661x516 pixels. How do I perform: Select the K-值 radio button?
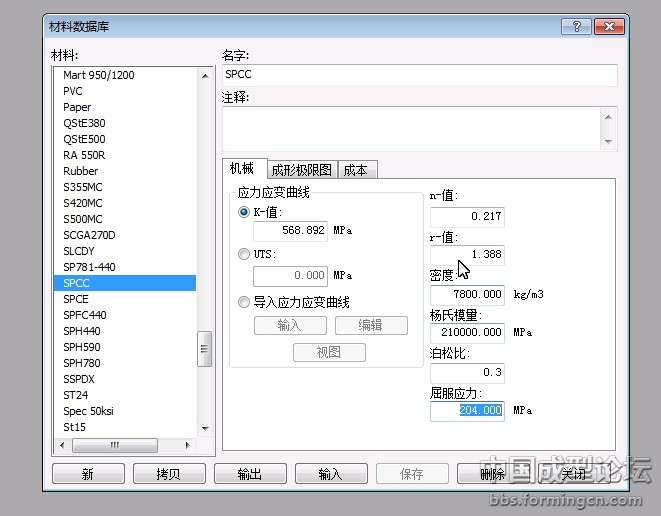(x=244, y=213)
